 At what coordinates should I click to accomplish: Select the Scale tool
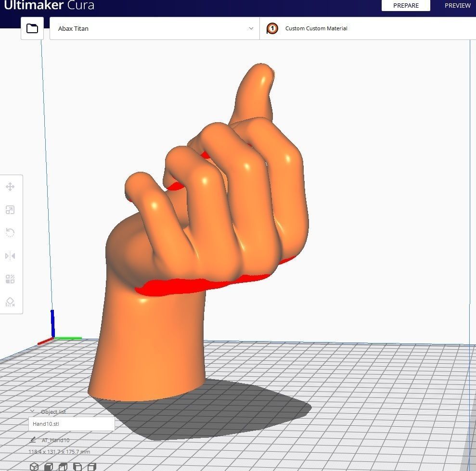(10, 210)
